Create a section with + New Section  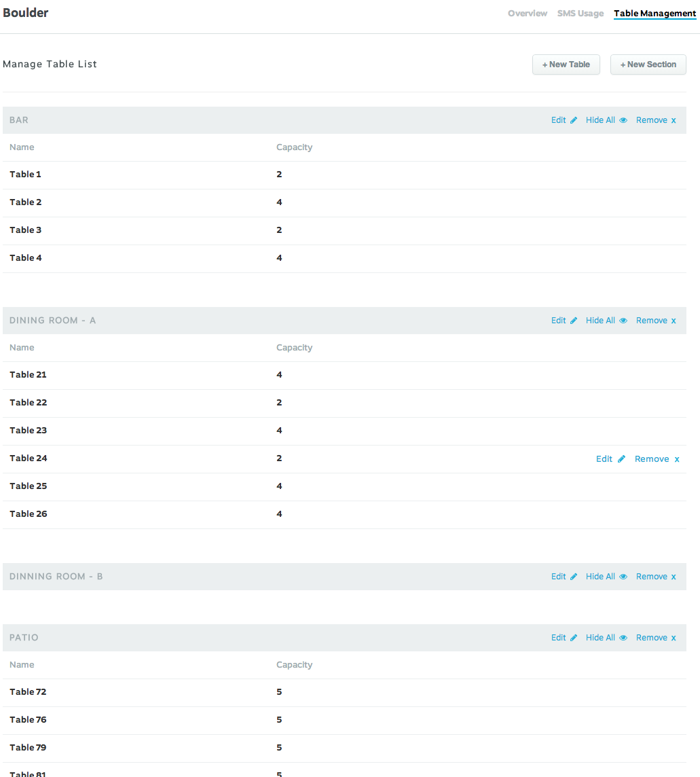[648, 65]
